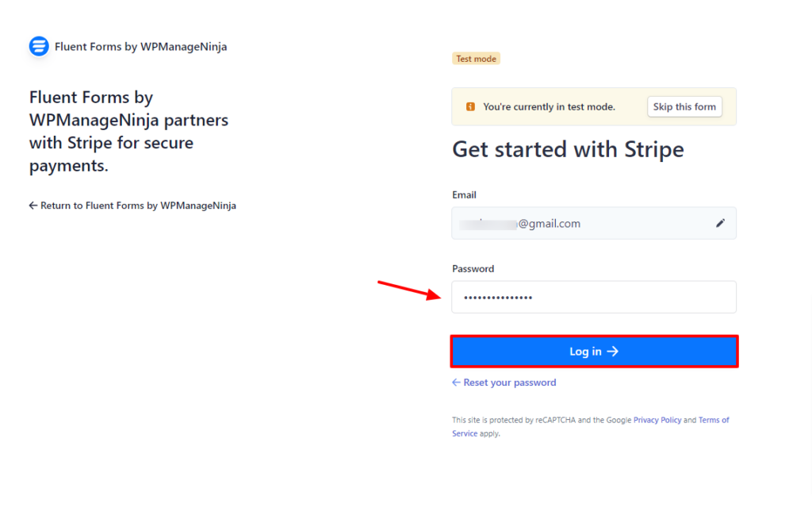Click the orange info icon in test mode banner
Viewport: 812px width, 508px height.
tap(470, 107)
